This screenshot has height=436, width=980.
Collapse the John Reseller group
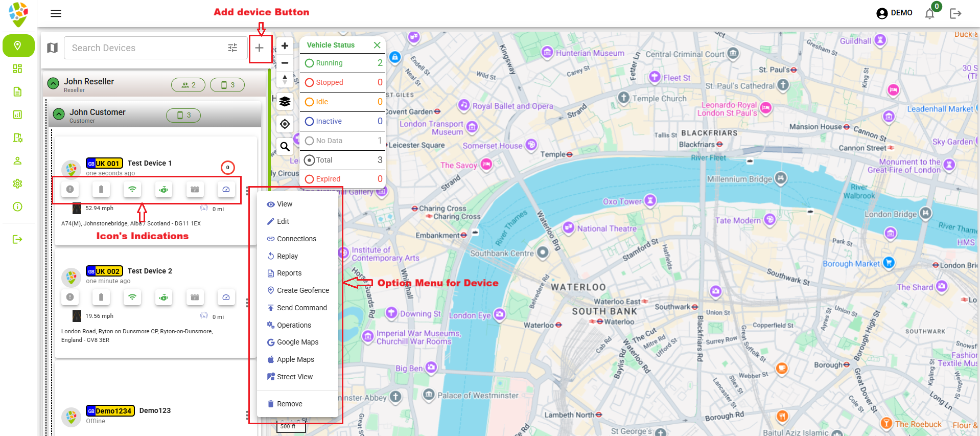point(53,83)
